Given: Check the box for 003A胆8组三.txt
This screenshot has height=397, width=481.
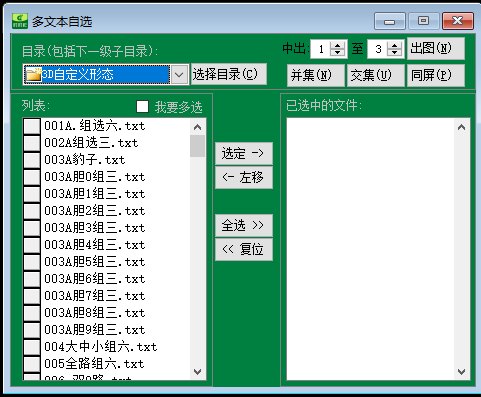Looking at the screenshot, I should (32, 313).
